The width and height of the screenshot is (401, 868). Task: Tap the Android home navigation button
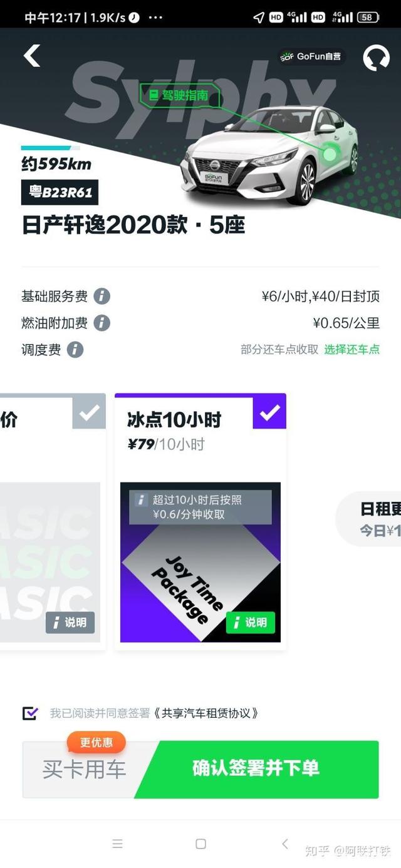click(200, 844)
